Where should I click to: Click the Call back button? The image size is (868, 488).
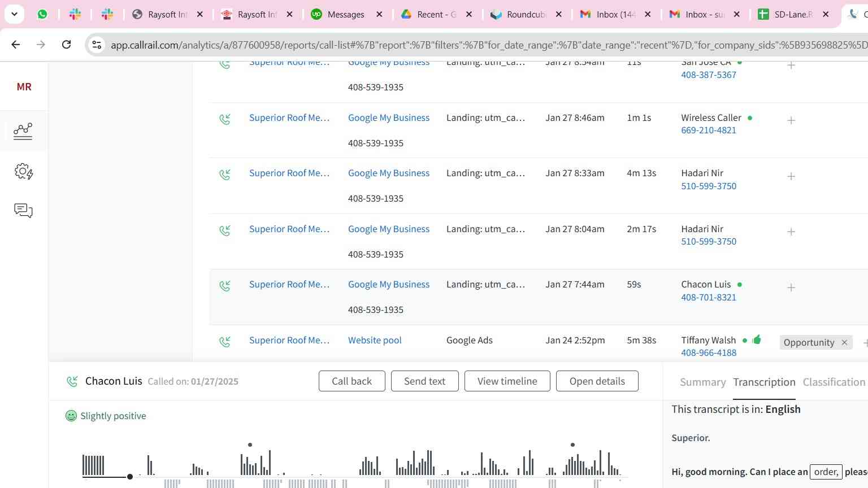tap(351, 381)
